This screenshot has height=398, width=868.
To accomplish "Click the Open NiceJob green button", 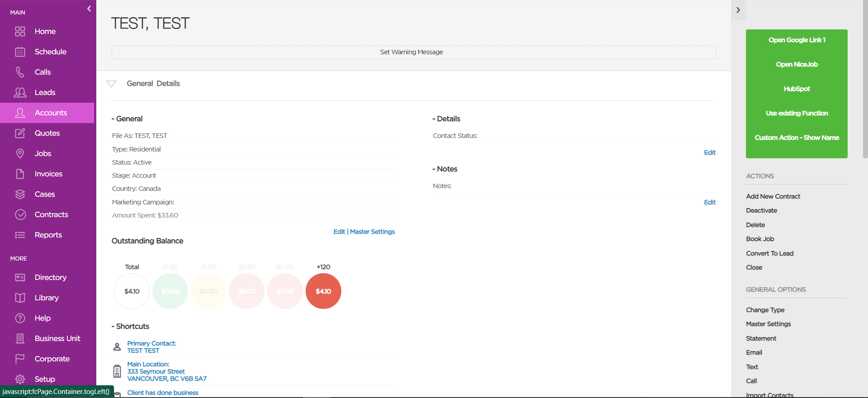I will [797, 64].
